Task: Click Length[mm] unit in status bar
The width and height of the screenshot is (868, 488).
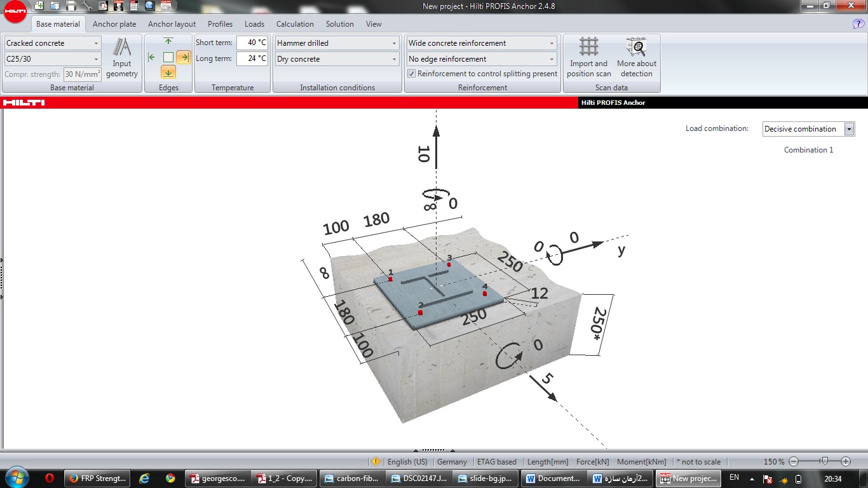Action: [x=548, y=462]
